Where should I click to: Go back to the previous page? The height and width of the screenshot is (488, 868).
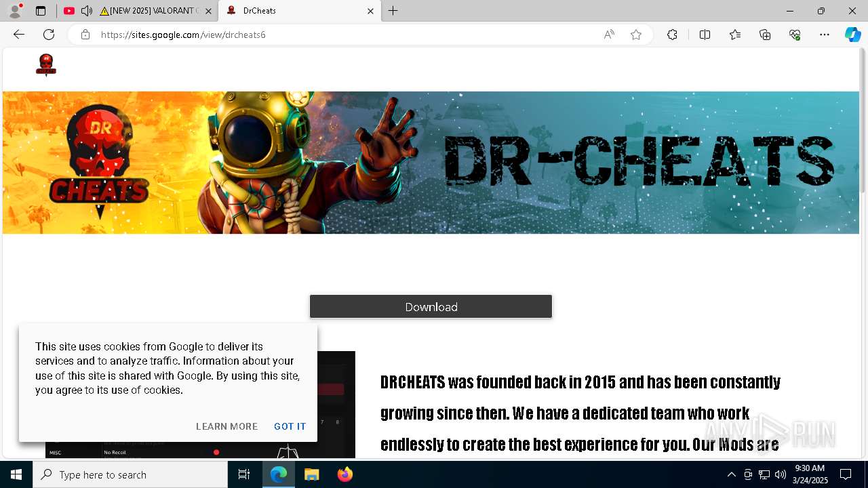point(19,35)
